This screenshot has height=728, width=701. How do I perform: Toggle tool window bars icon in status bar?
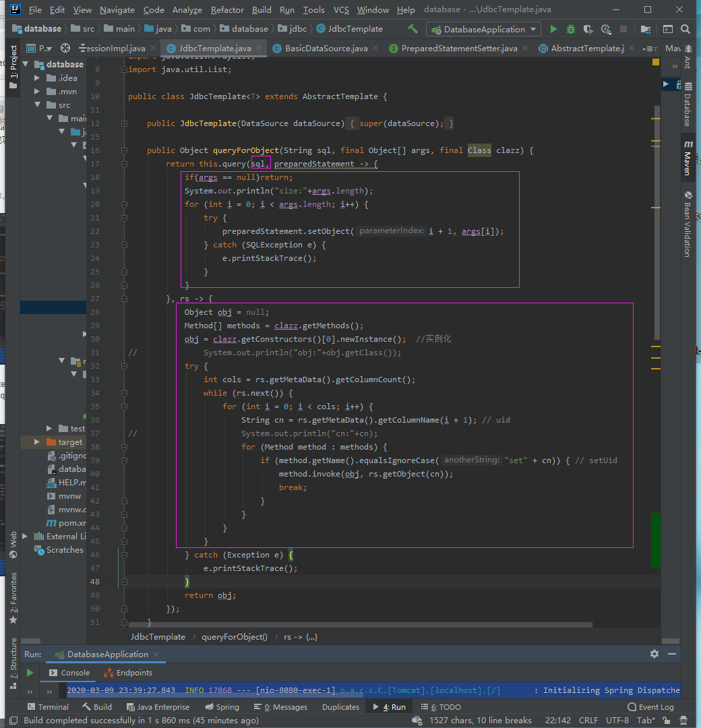(13, 721)
